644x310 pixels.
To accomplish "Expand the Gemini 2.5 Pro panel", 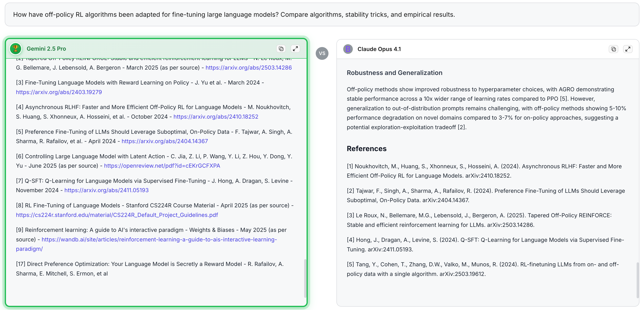I will pyautogui.click(x=295, y=49).
